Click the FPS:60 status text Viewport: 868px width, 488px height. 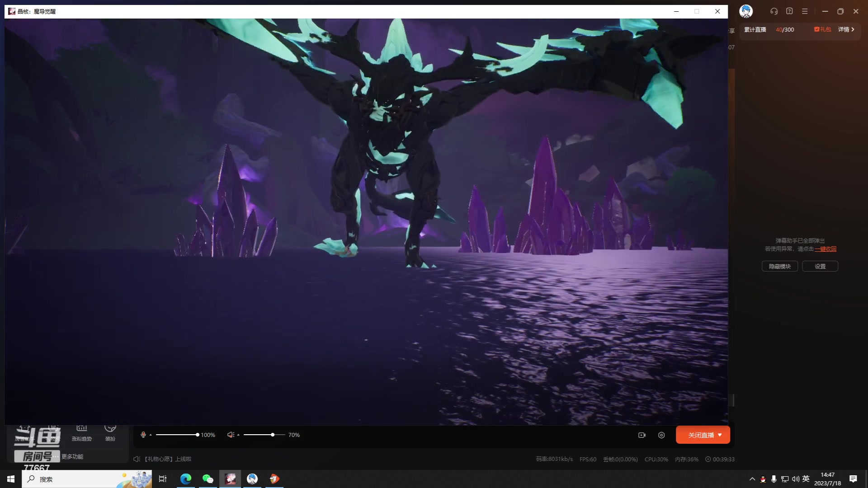point(588,459)
